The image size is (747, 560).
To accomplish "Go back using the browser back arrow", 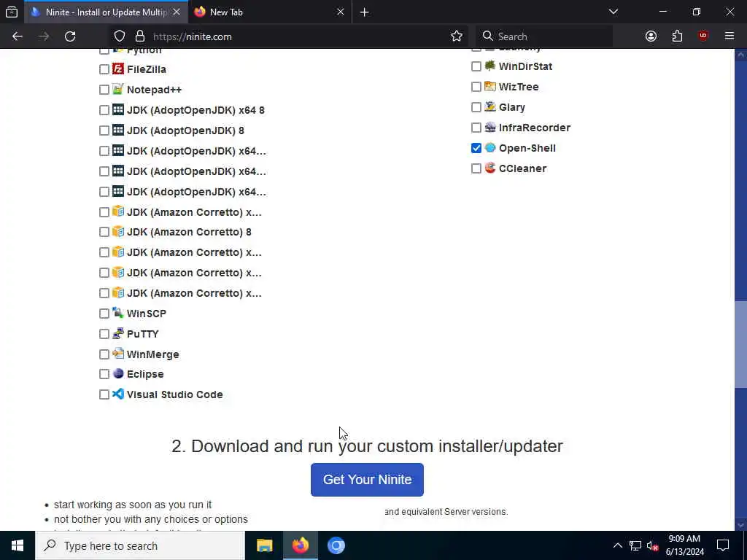I will pos(18,36).
